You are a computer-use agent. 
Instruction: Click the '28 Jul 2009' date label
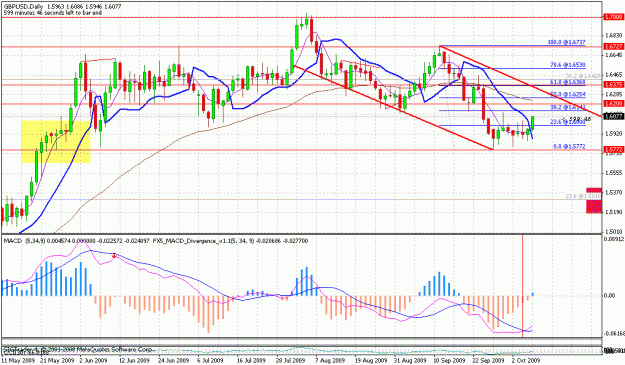point(290,360)
